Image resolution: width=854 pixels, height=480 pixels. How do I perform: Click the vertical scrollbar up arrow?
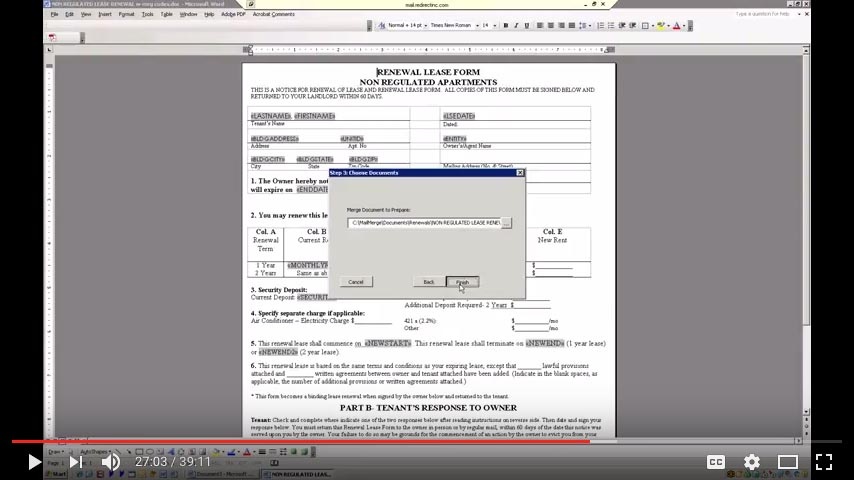click(x=806, y=50)
